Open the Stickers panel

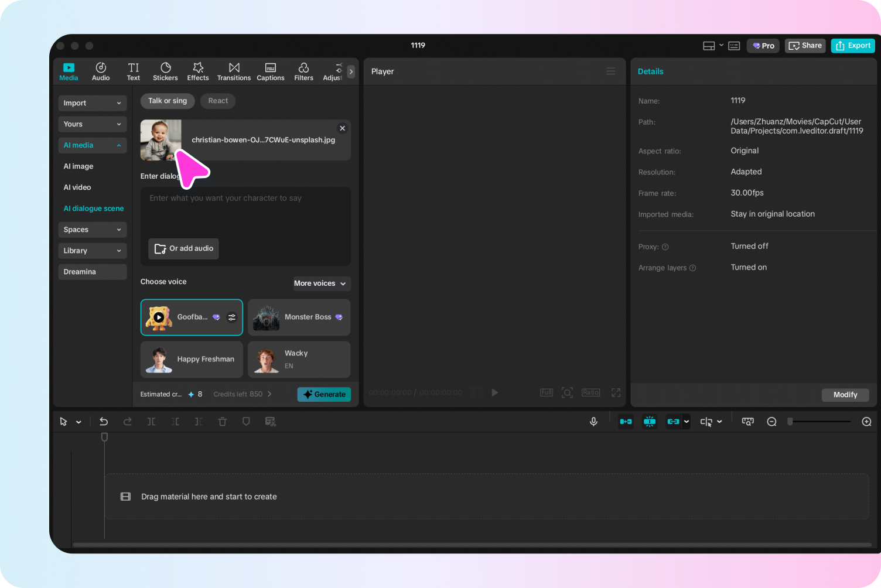(x=165, y=71)
